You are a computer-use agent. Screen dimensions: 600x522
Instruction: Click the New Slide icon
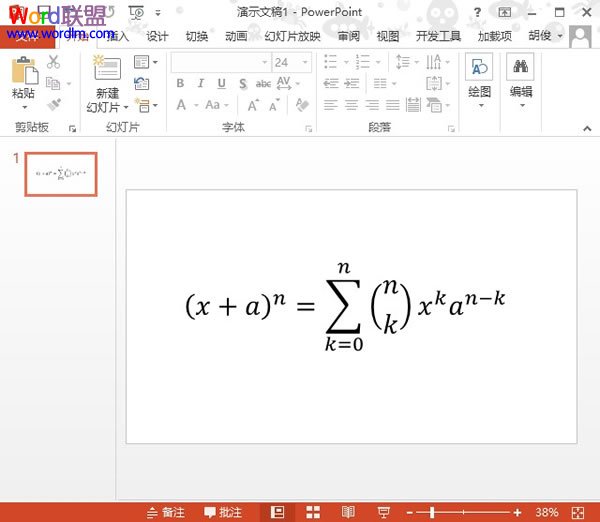coord(107,67)
